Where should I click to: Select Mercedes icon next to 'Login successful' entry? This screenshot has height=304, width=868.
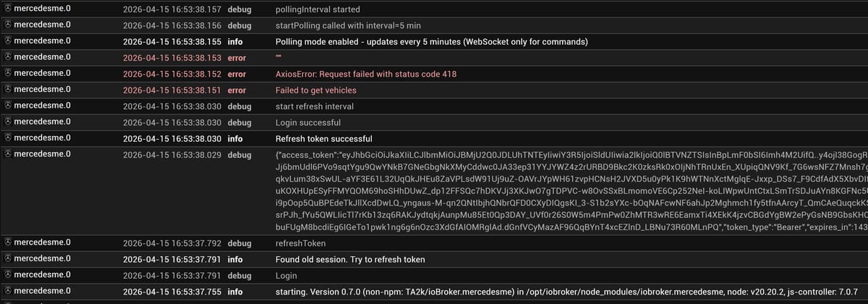pos(8,122)
